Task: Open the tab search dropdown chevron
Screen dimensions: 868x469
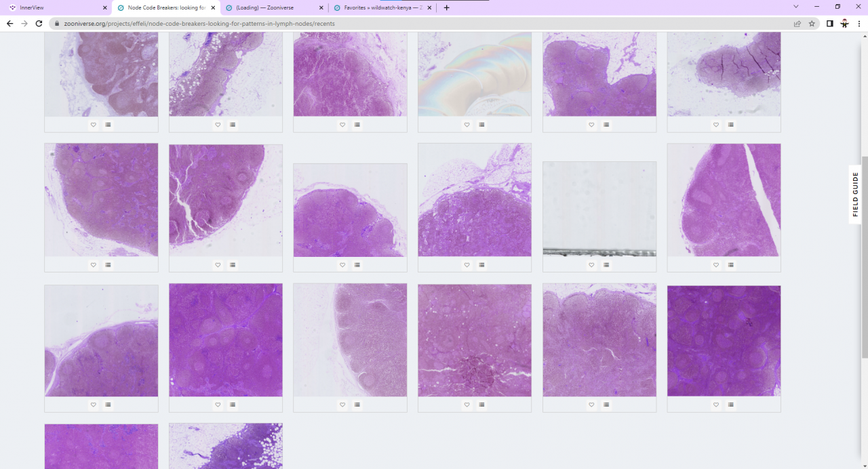Action: [x=796, y=7]
